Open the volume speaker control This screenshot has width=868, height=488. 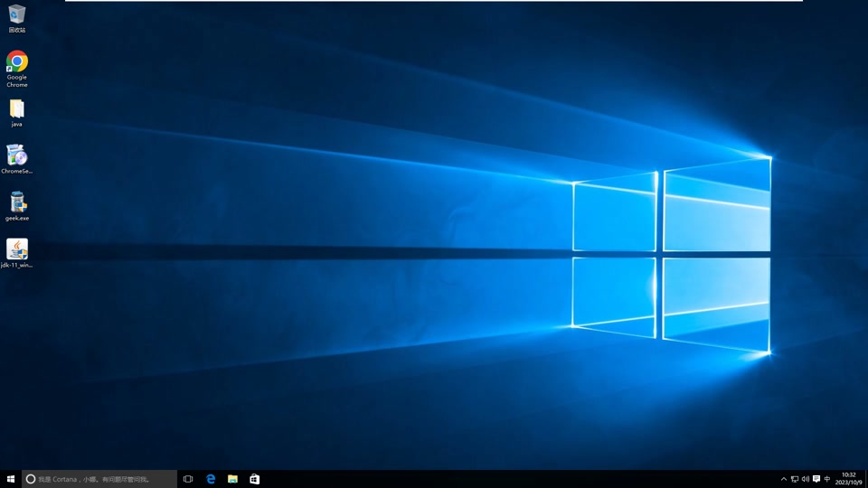(x=806, y=479)
